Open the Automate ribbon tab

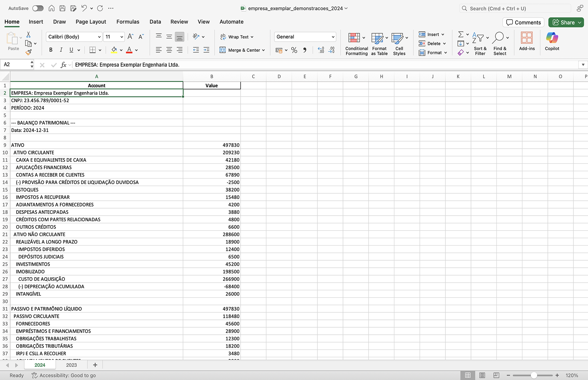[x=231, y=22]
